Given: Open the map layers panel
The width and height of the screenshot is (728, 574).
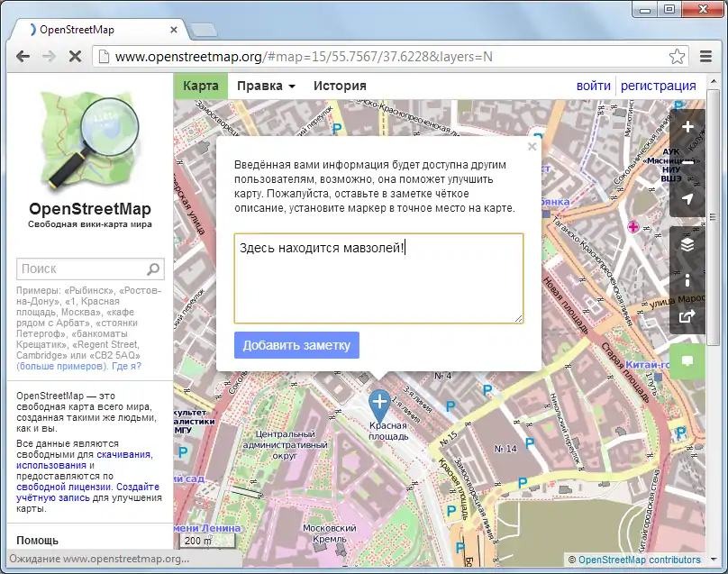Looking at the screenshot, I should point(687,244).
